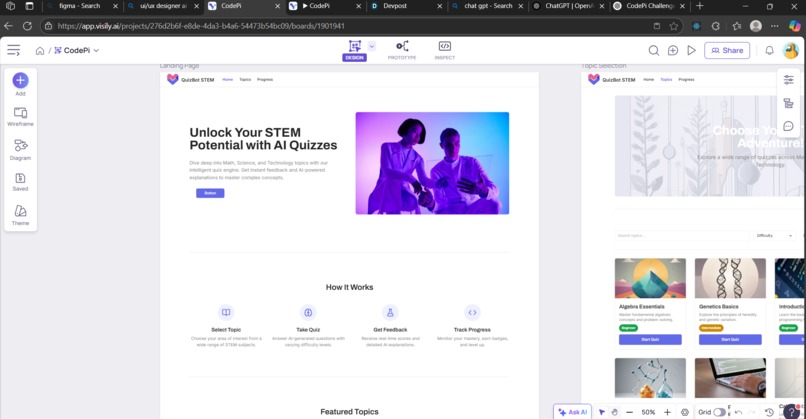Select the Track Progress code icon
This screenshot has width=806, height=419.
[x=472, y=312]
